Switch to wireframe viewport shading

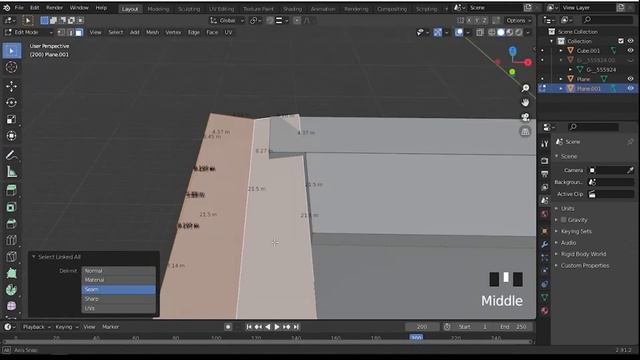coord(492,32)
